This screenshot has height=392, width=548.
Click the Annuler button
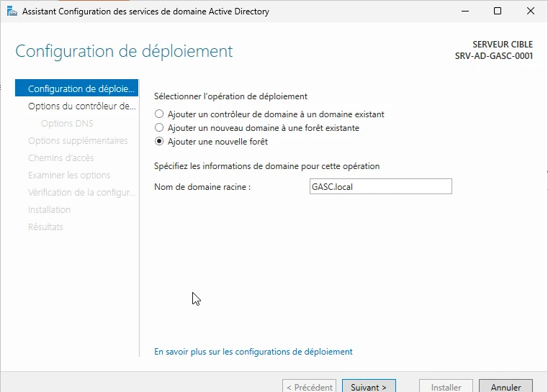point(506,387)
